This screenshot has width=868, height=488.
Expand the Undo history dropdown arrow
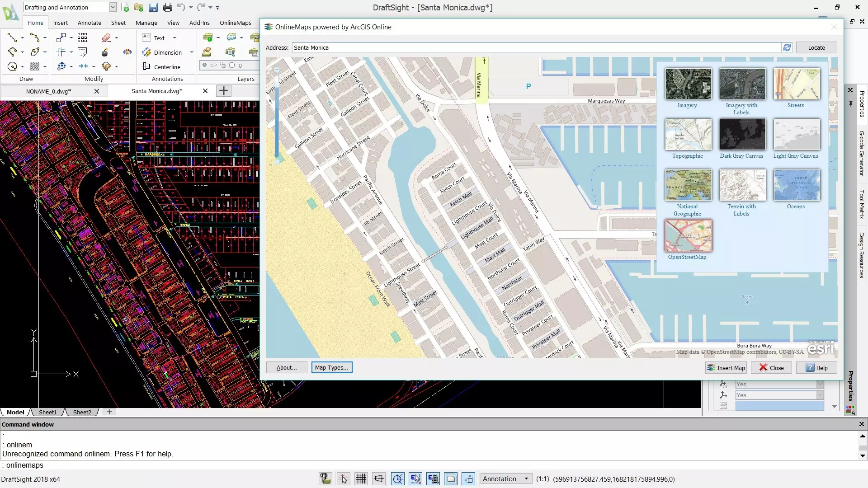point(190,7)
